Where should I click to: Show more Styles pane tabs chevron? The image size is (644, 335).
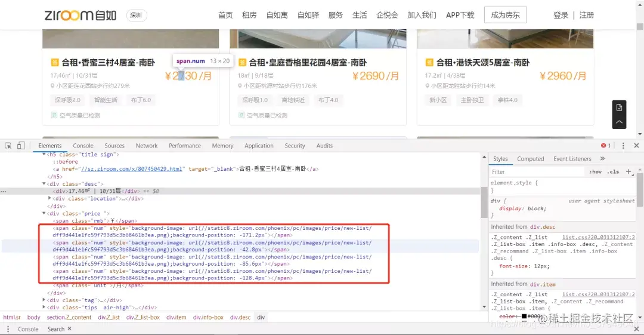(x=602, y=158)
